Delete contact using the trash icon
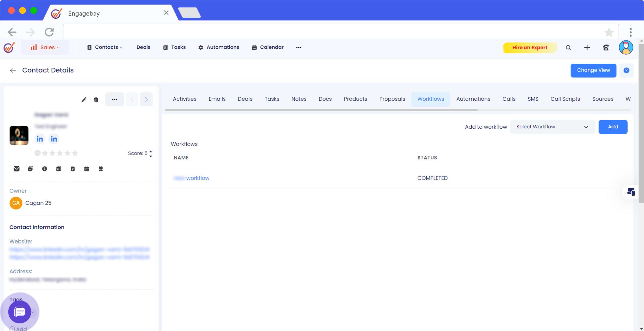This screenshot has width=644, height=331. coord(96,100)
